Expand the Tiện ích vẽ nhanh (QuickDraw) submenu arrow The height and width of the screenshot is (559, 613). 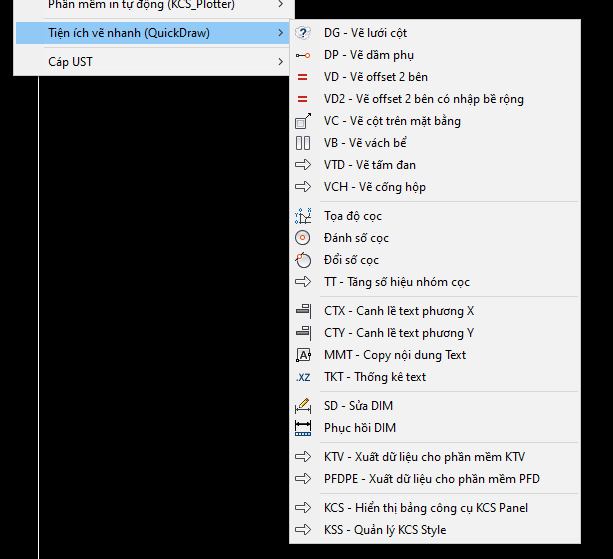(280, 33)
